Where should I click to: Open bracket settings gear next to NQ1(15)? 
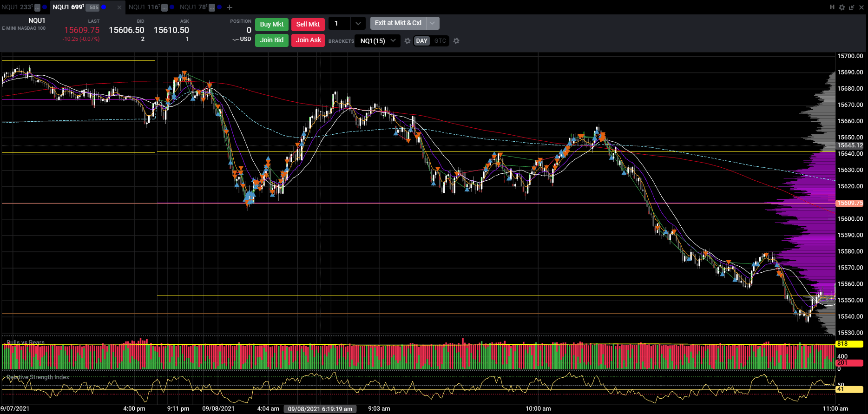408,41
